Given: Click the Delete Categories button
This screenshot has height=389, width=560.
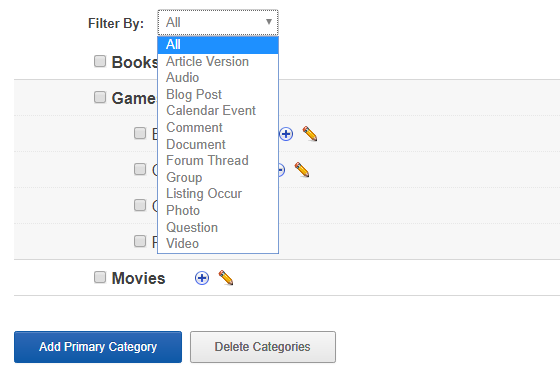Looking at the screenshot, I should [x=263, y=347].
